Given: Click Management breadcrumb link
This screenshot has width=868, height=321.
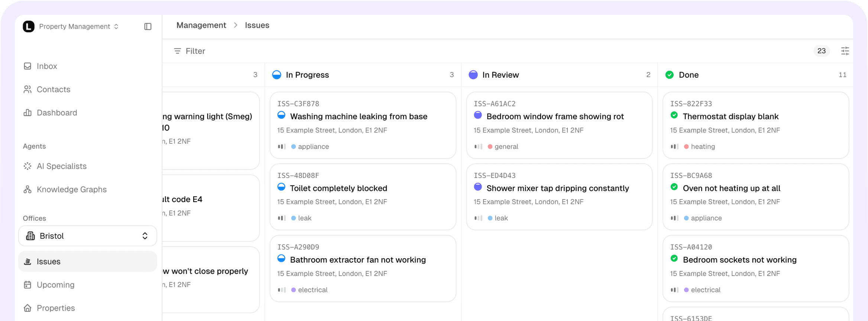Looking at the screenshot, I should 201,25.
